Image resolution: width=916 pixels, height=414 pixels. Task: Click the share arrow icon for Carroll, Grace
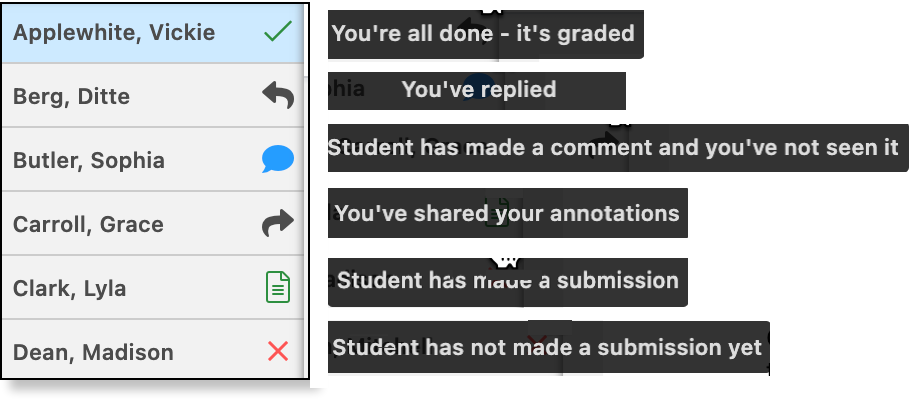(278, 222)
